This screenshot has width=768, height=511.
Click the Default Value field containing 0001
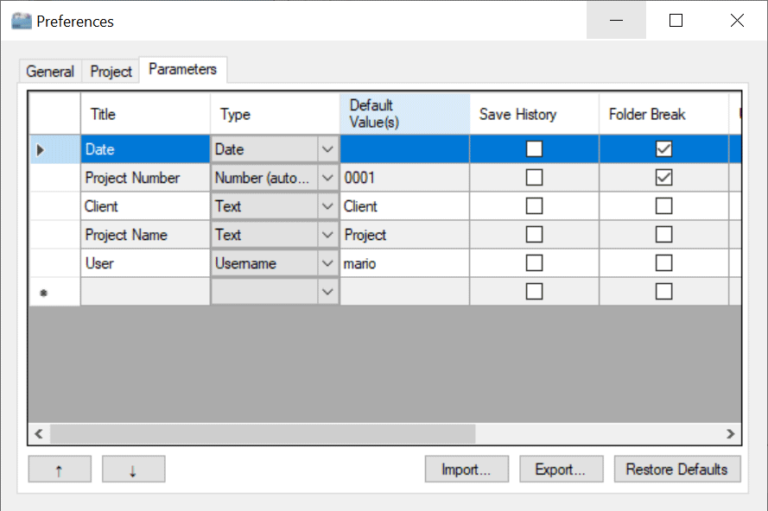403,178
